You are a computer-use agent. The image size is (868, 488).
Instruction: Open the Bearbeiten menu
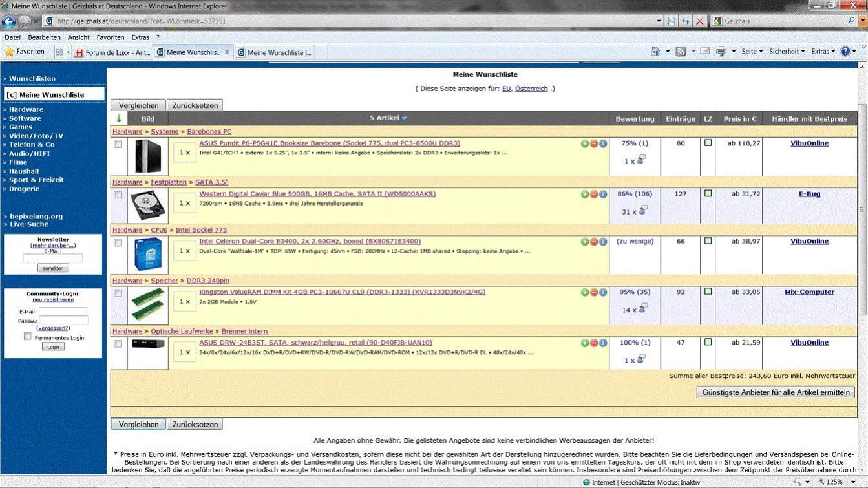tap(44, 37)
